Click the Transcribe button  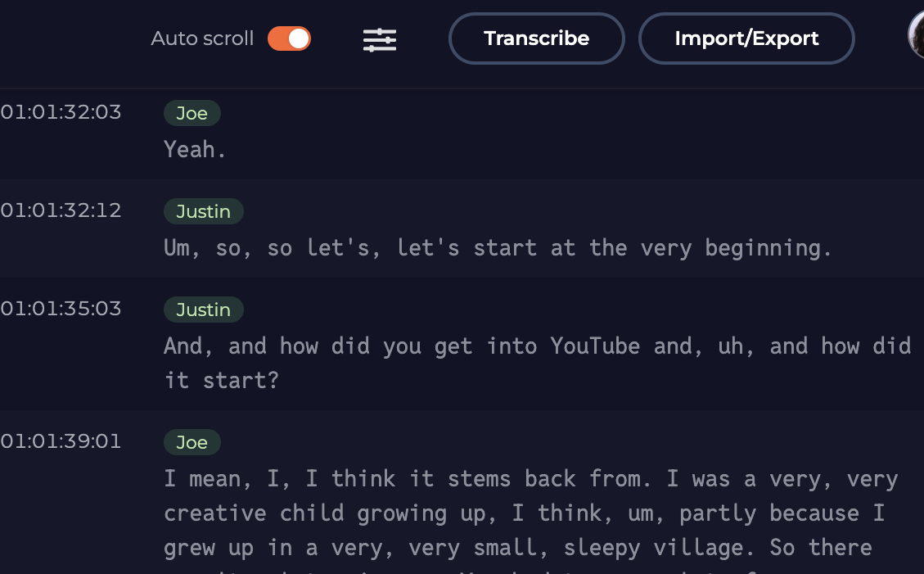point(536,38)
